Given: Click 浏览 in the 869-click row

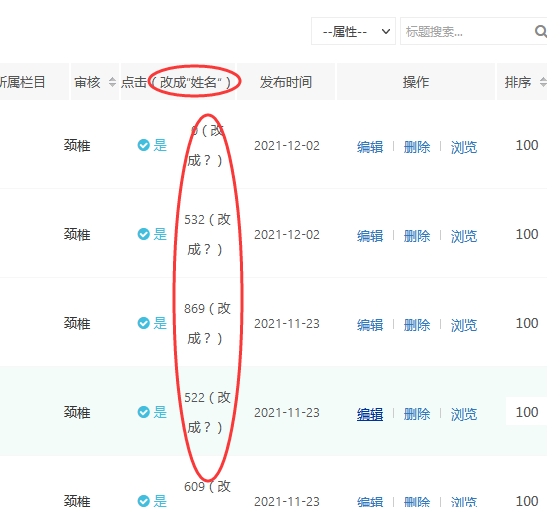Looking at the screenshot, I should 464,325.
